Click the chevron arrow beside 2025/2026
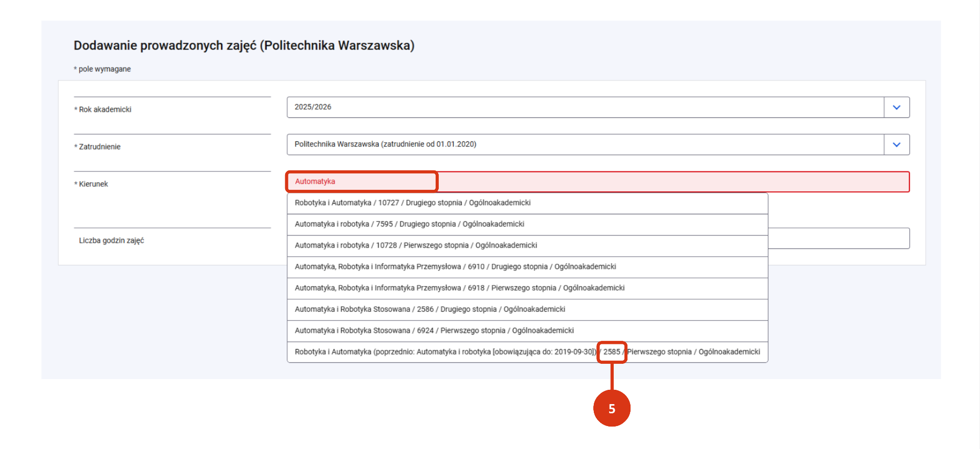This screenshot has height=449, width=980. pos(896,107)
